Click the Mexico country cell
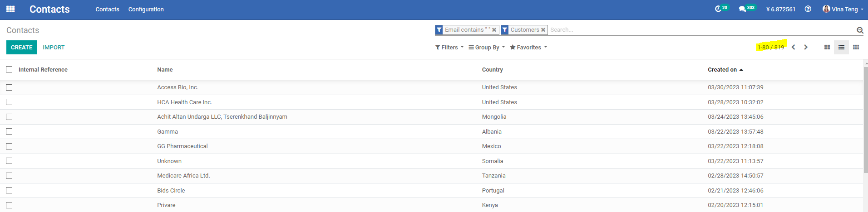 [x=491, y=146]
